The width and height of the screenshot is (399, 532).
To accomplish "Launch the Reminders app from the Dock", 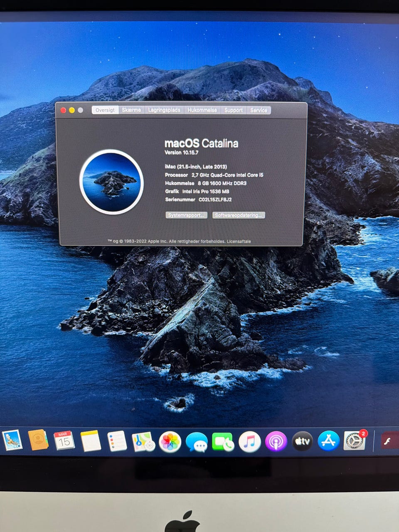I will [x=117, y=441].
